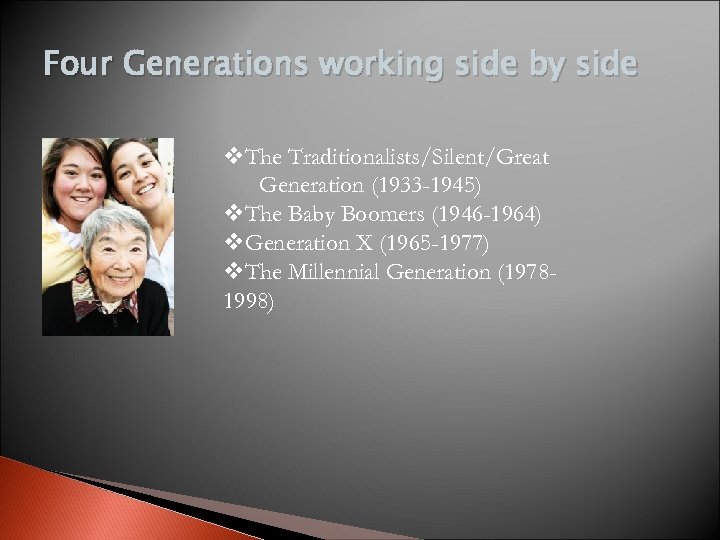This screenshot has width=720, height=540.
Task: Click the photo of three women
Action: click(x=108, y=236)
